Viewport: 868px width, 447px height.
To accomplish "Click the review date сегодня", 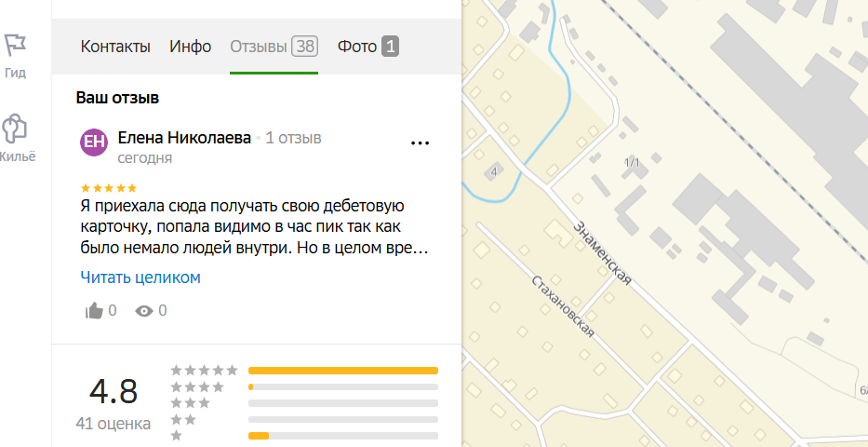I will 145,158.
